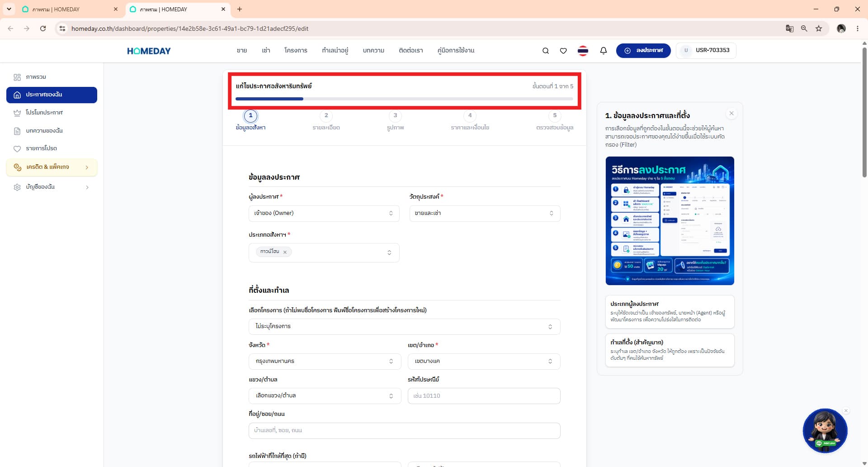Click the HOMEDAY logo
Viewport: 868px width, 467px height.
tap(149, 51)
